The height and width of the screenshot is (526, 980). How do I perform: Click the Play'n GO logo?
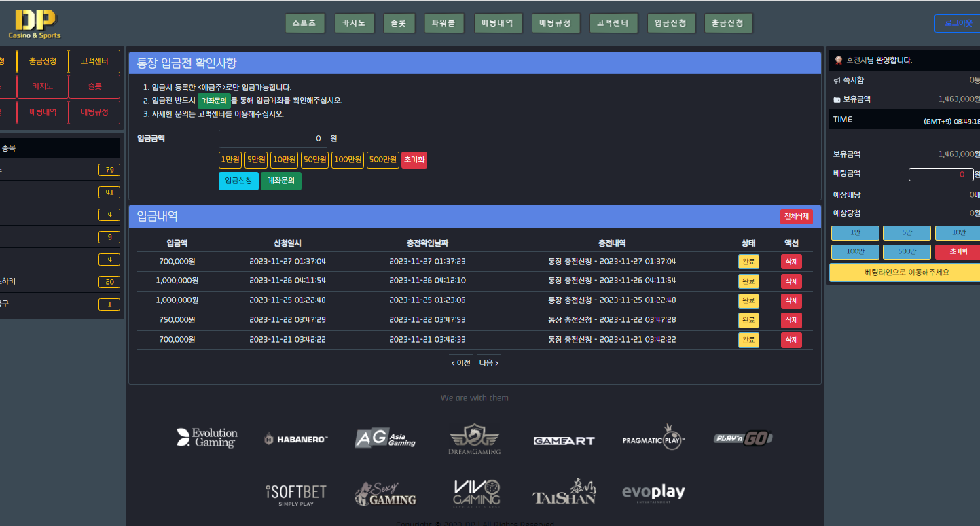(x=743, y=438)
